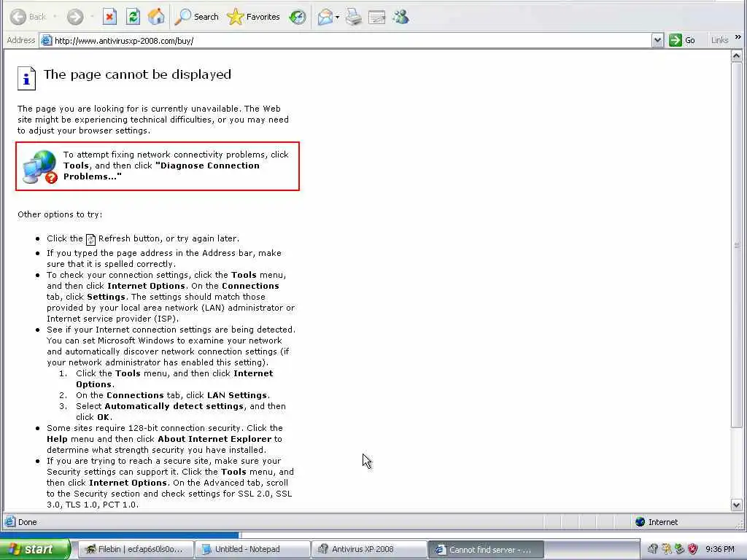Open the Favorites star button
This screenshot has height=560, width=747.
pos(253,17)
